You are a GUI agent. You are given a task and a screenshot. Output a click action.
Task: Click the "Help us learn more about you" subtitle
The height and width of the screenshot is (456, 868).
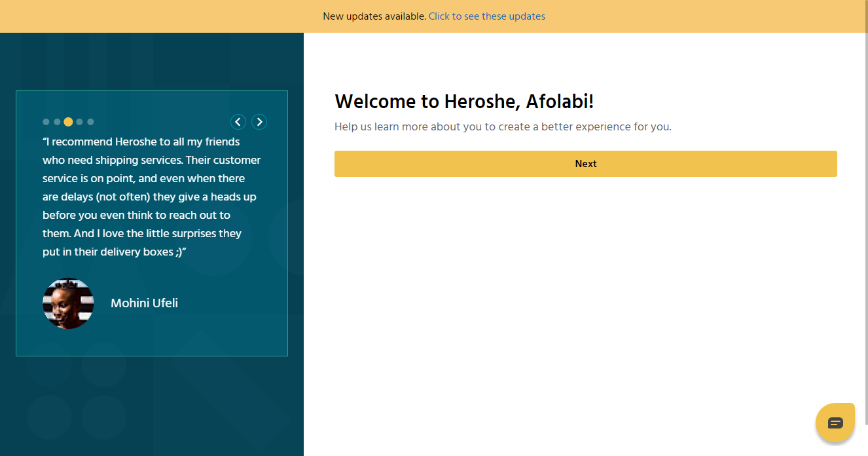[x=503, y=126]
